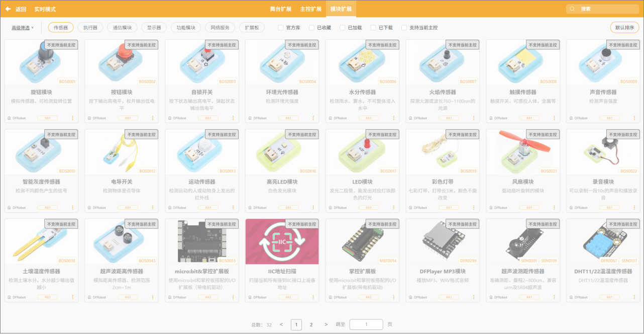
Task: Go to page 2 of results
Action: (311, 325)
